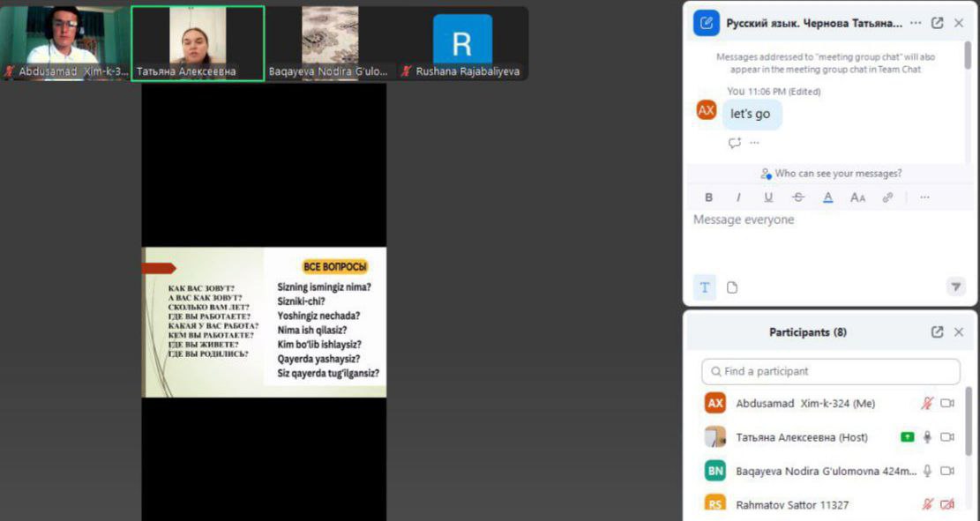Click the new chat compose icon
Screen dimensions: 980x521
pyautogui.click(x=706, y=24)
